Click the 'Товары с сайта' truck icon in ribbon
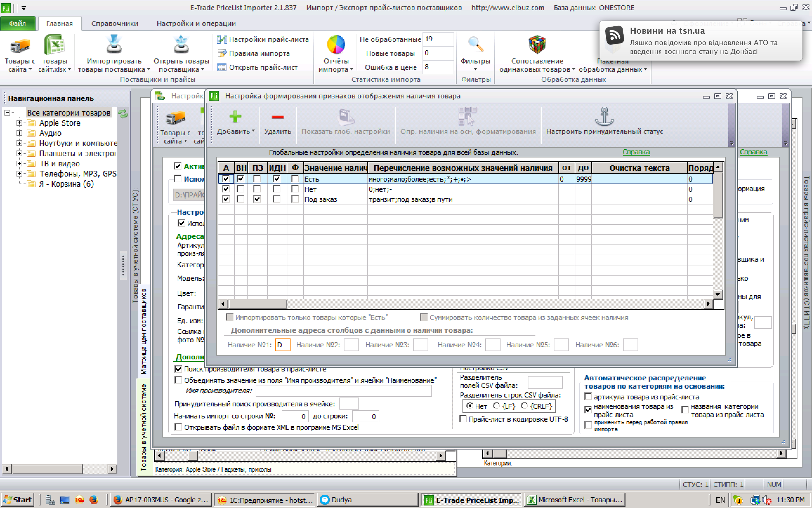This screenshot has width=812, height=508. click(19, 46)
